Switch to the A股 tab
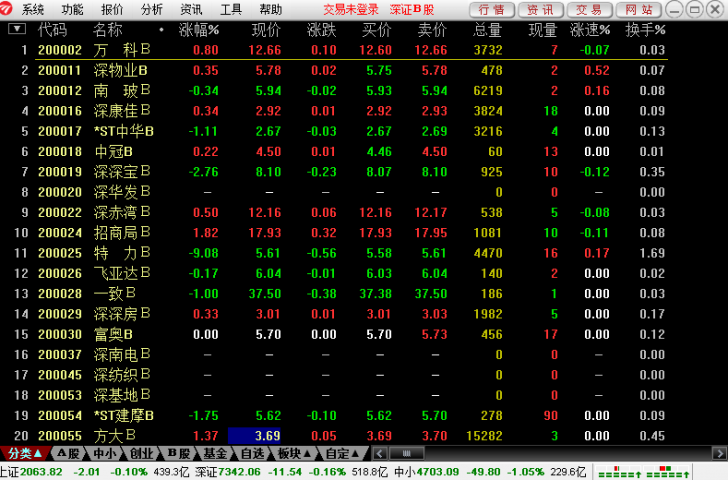 [67, 454]
